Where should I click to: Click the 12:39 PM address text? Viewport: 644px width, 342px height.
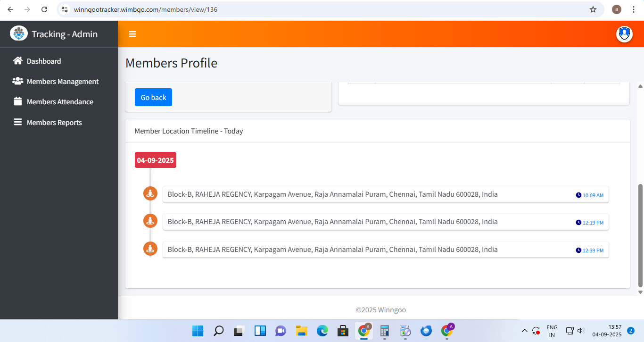(x=332, y=249)
